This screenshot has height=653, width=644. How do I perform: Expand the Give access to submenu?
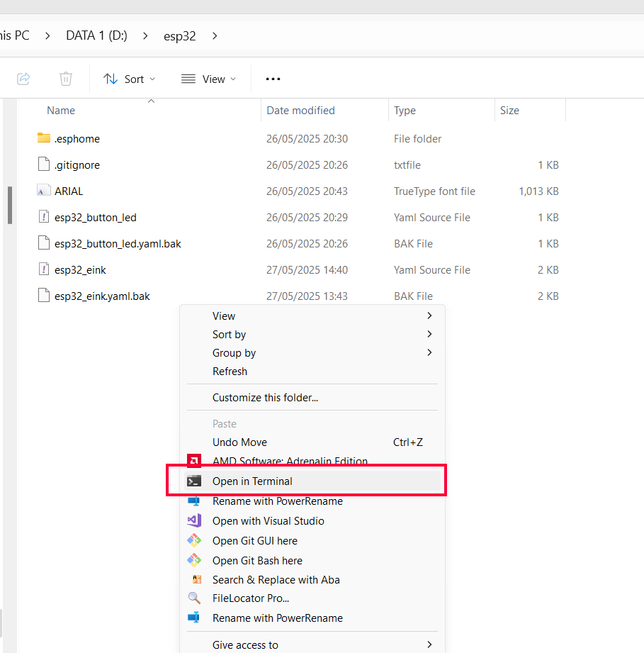(312, 644)
